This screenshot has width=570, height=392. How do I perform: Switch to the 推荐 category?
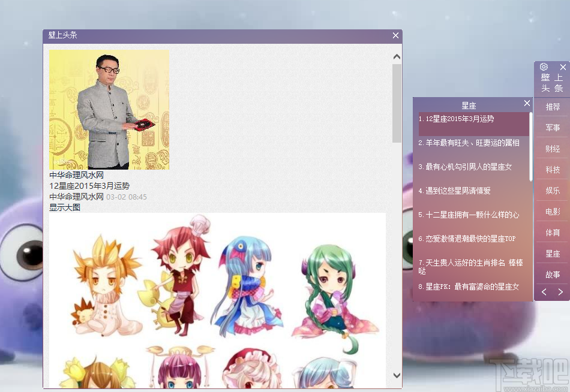(552, 106)
